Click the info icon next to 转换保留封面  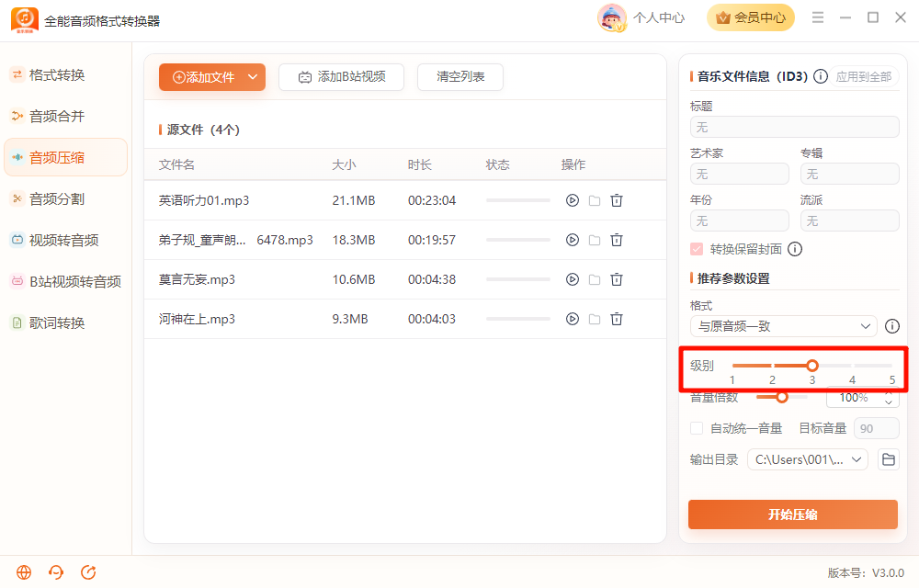795,249
